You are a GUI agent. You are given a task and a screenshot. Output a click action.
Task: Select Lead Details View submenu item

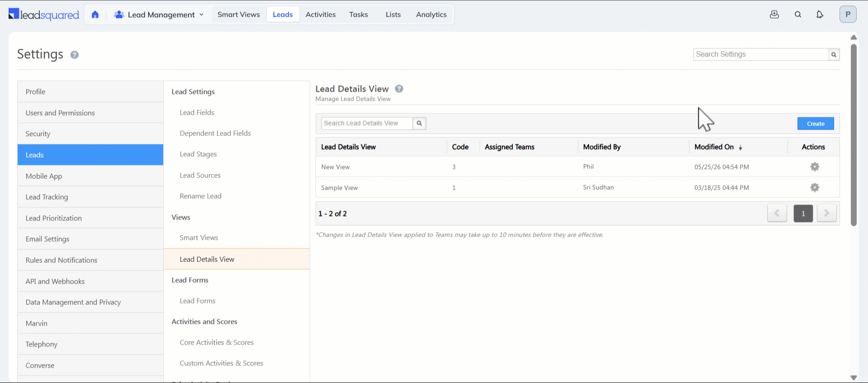[236, 259]
